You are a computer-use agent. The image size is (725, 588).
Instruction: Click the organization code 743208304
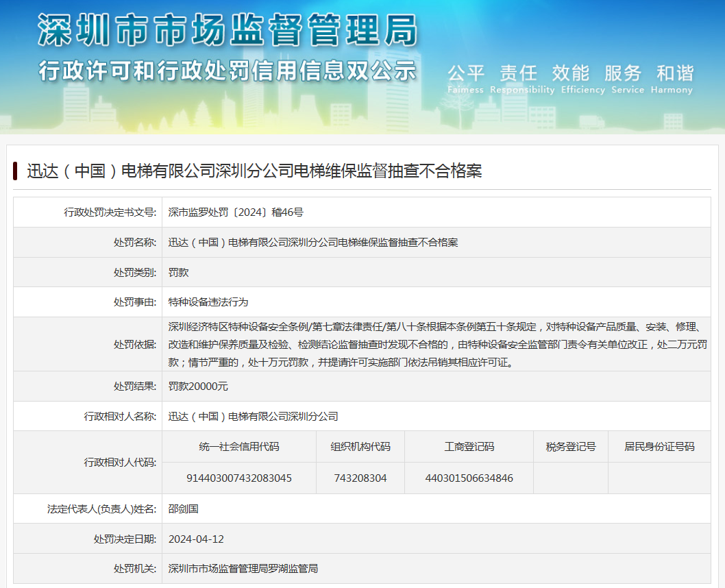coord(360,478)
